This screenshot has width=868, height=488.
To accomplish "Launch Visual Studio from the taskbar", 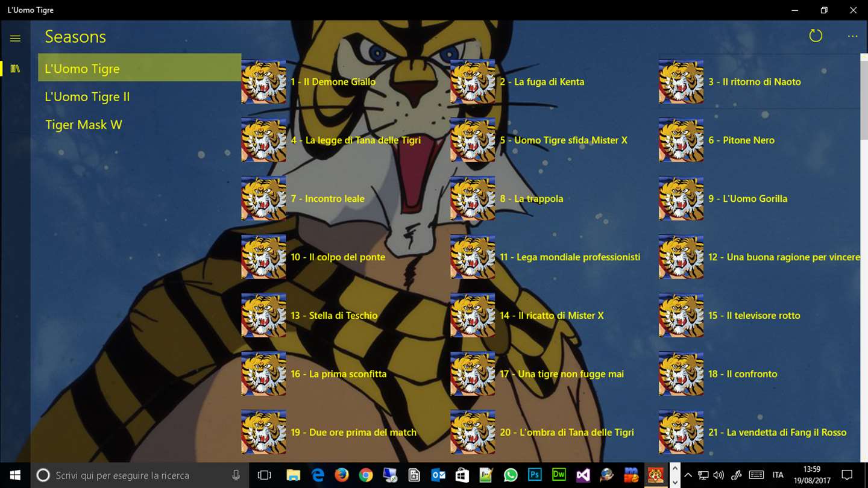I will coord(583,475).
